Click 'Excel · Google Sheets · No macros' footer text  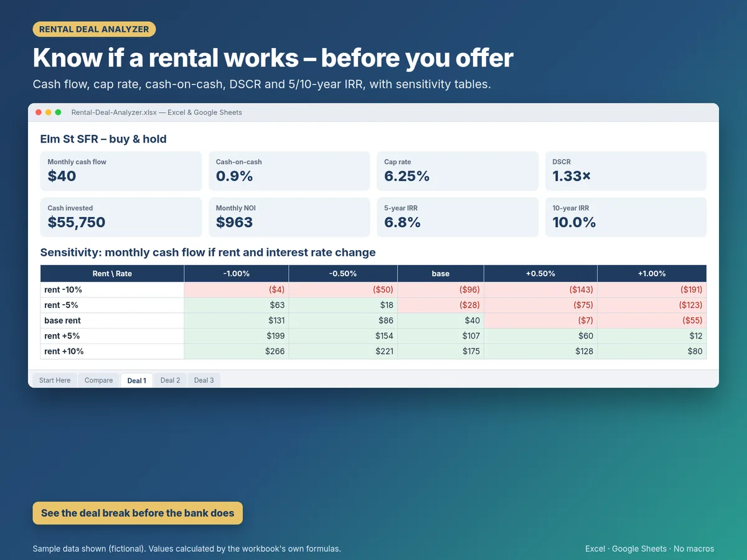click(x=650, y=549)
